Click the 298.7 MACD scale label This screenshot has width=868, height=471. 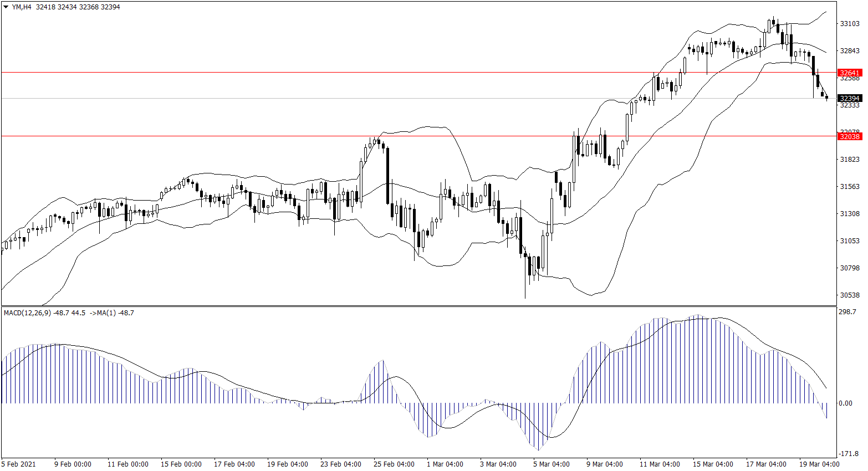point(848,312)
